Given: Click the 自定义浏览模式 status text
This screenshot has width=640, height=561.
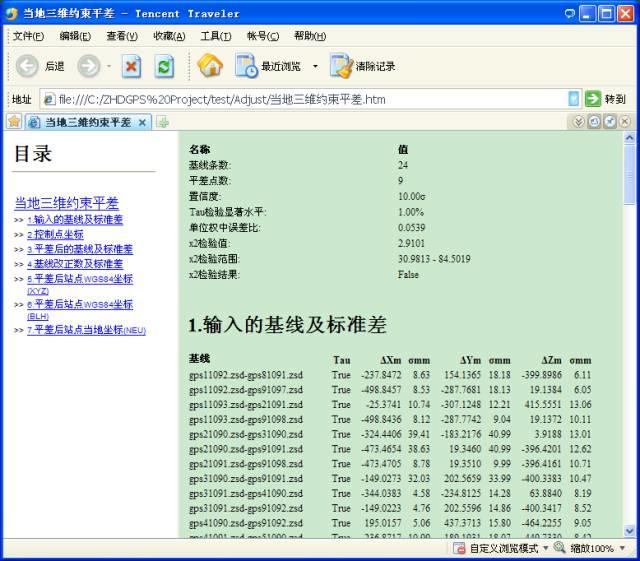Looking at the screenshot, I should tap(504, 548).
